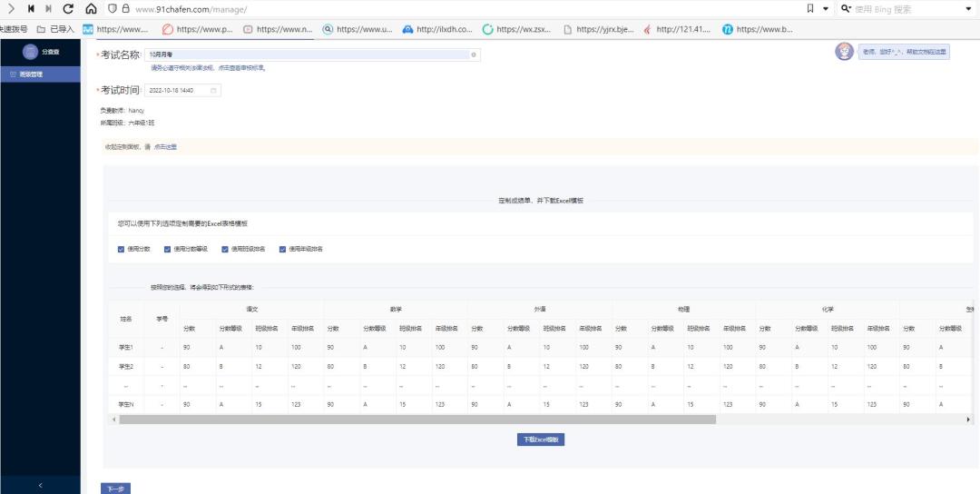Click the site security lock icon
The height and width of the screenshot is (494, 980).
(125, 8)
